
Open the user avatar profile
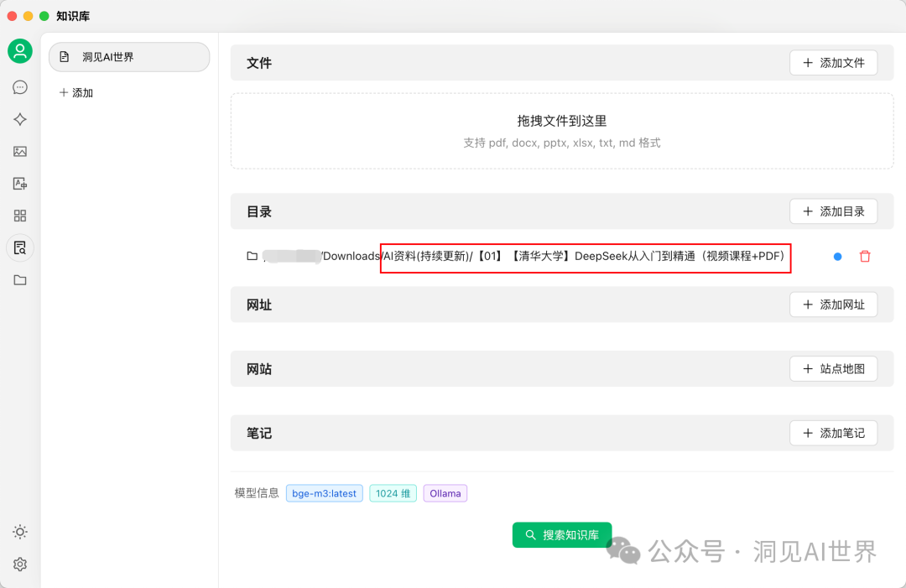pyautogui.click(x=19, y=51)
